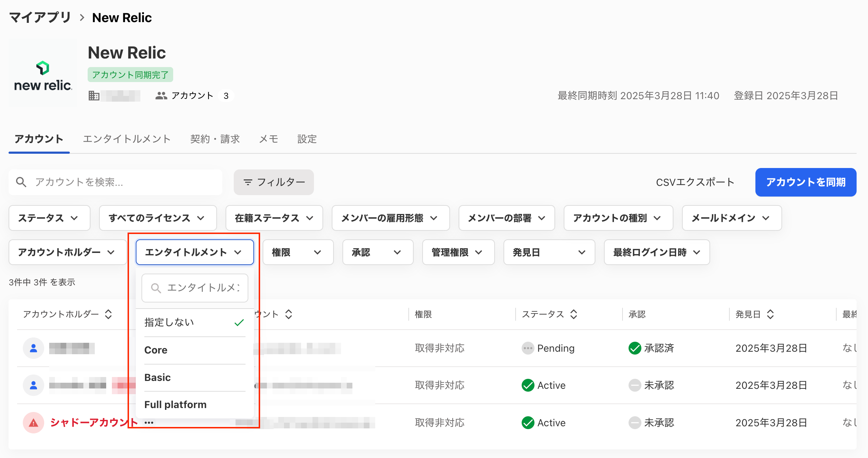
Task: Click the Pending status icon
Action: [528, 348]
